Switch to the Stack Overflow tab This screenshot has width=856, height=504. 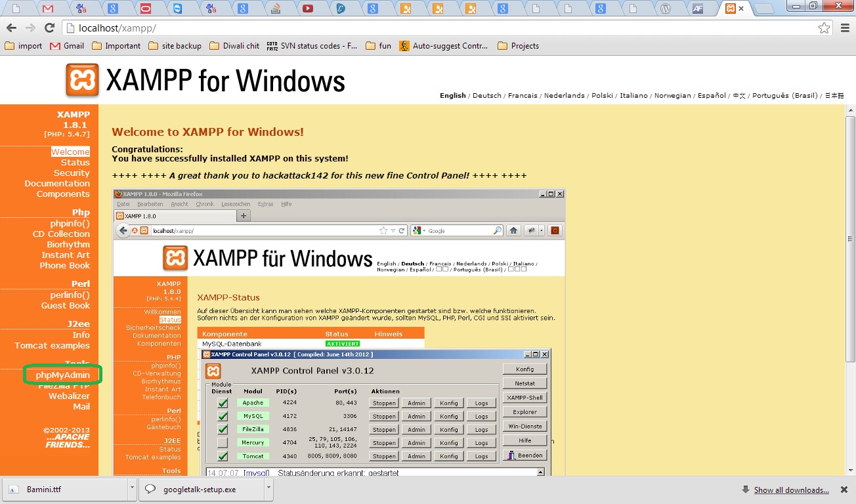[x=276, y=9]
